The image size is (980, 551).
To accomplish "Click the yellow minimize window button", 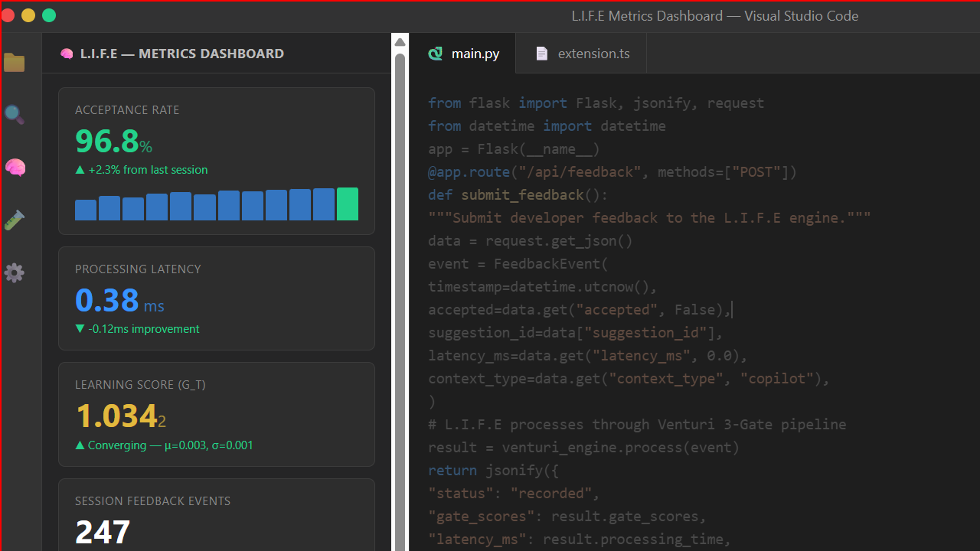I will tap(28, 15).
